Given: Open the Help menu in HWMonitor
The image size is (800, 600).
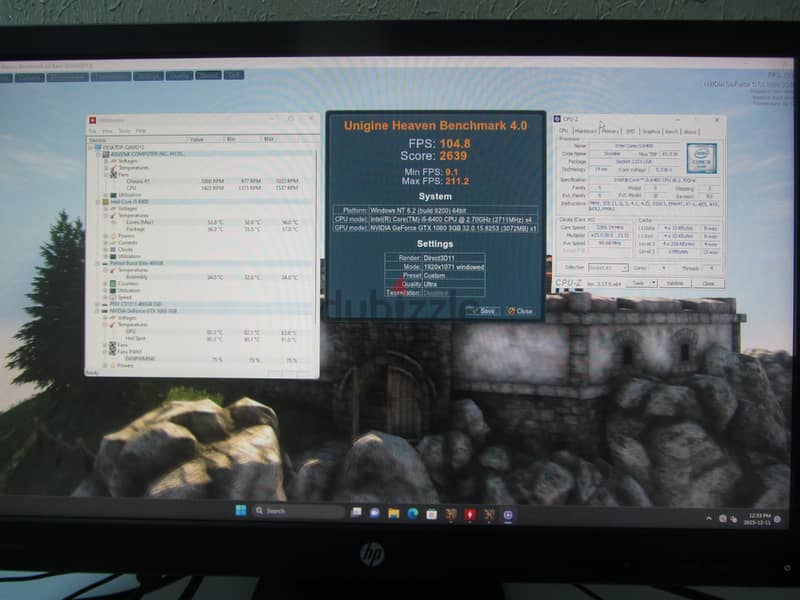Looking at the screenshot, I should (141, 131).
